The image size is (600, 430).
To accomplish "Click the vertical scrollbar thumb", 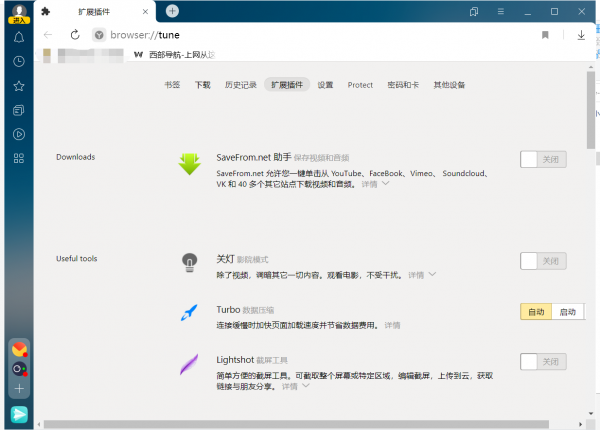I will 591,110.
